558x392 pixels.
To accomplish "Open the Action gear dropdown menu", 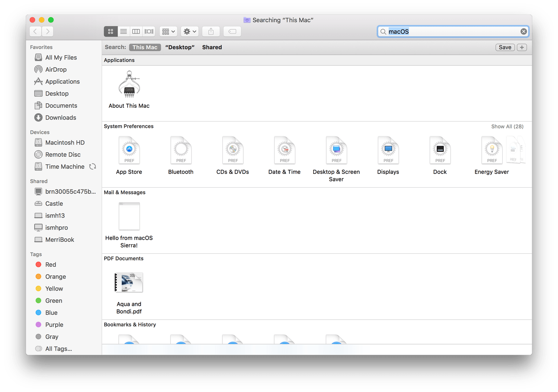I will 190,32.
